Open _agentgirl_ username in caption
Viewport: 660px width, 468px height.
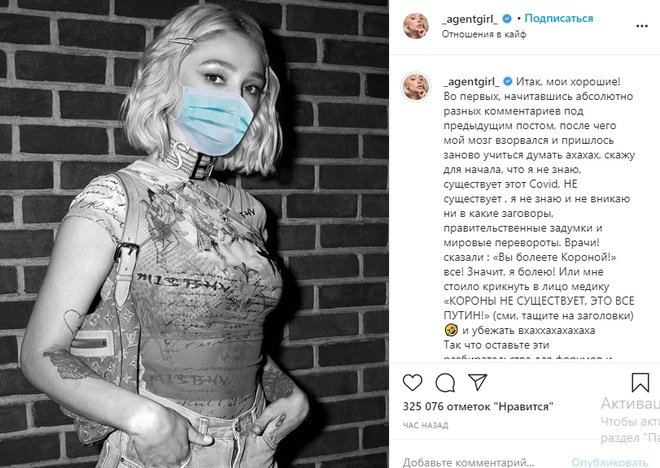pos(471,82)
